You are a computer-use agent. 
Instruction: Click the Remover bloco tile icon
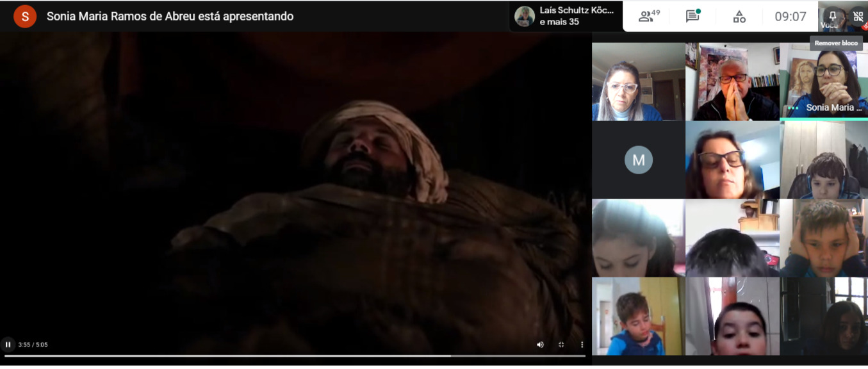click(x=858, y=17)
